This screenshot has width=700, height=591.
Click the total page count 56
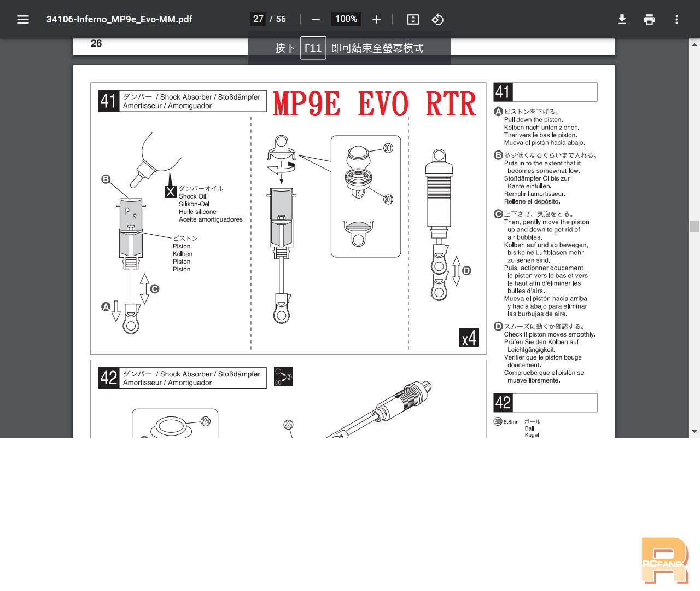pos(281,19)
